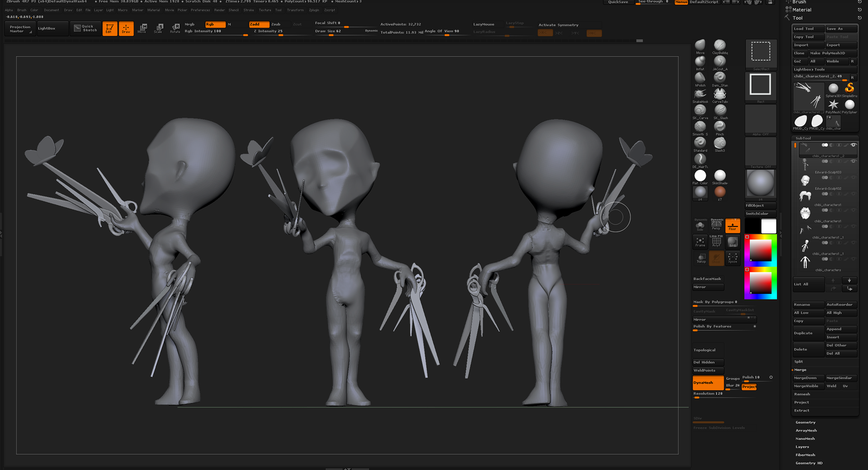Move subtool down with arrow

(x=849, y=280)
